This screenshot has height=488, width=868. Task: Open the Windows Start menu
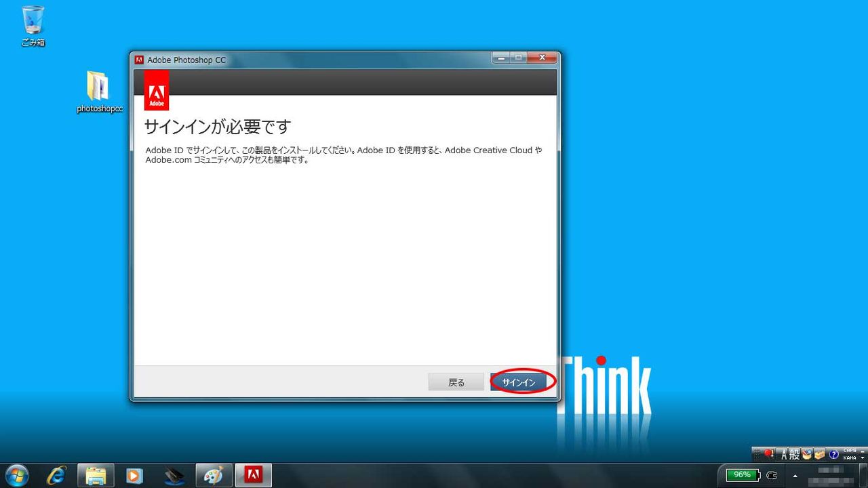[x=16, y=475]
